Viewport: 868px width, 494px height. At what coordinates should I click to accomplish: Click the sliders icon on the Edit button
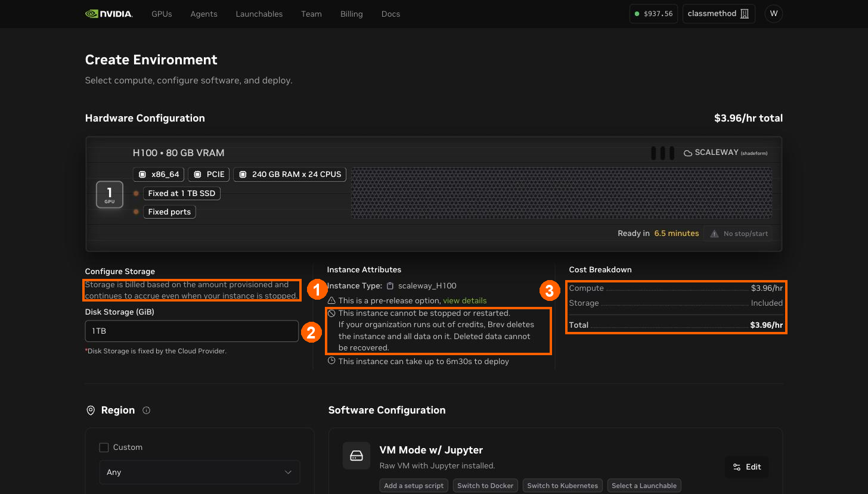(737, 467)
